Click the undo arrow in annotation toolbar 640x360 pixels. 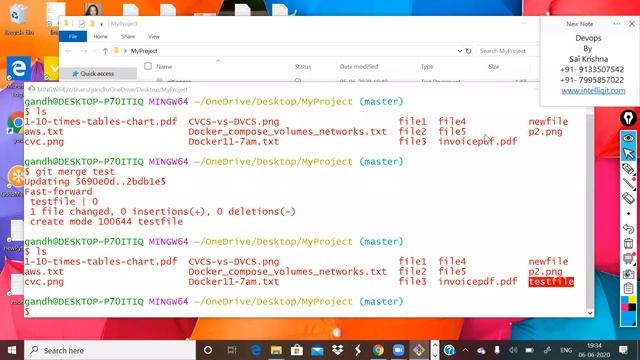click(x=628, y=229)
